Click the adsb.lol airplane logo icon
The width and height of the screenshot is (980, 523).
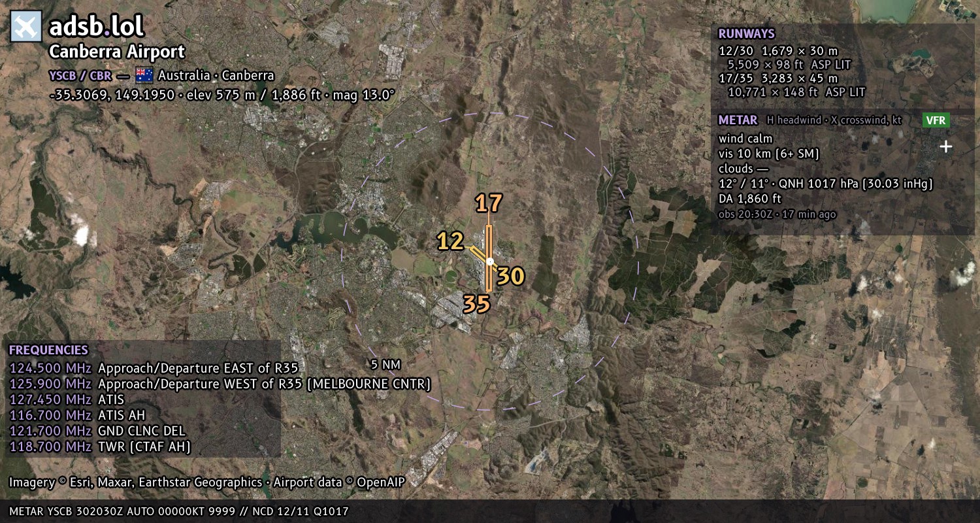26,27
